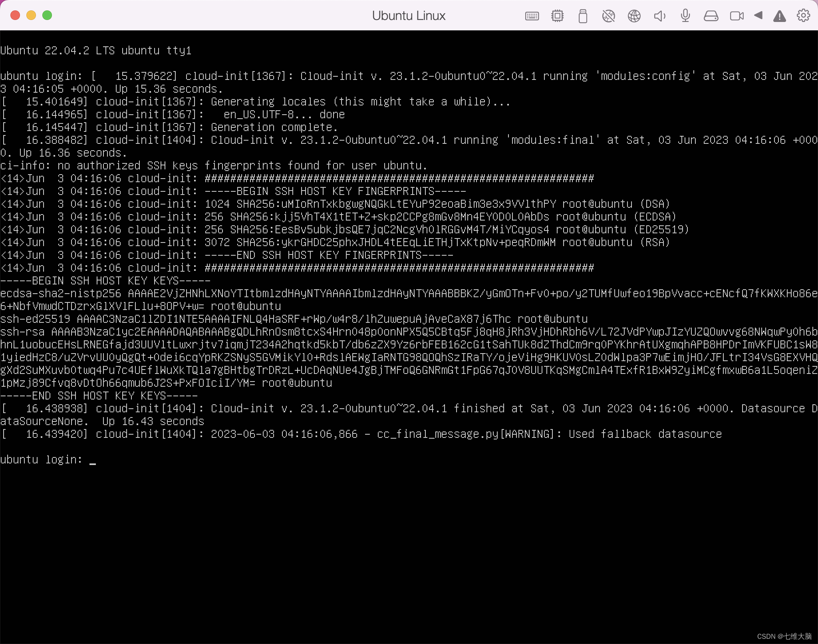This screenshot has width=818, height=644.
Task: Click '-----END SSH HOST KEY KEYS-----' line
Action: (99, 396)
